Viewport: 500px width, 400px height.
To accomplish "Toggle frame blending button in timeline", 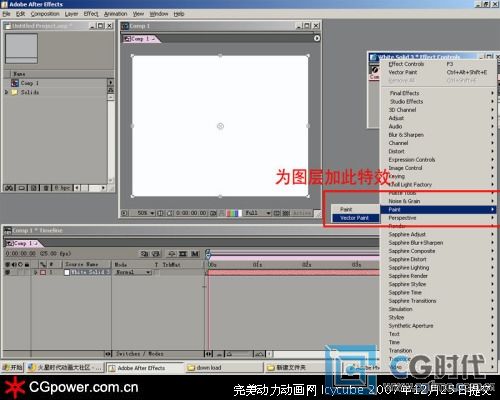I will point(183,254).
